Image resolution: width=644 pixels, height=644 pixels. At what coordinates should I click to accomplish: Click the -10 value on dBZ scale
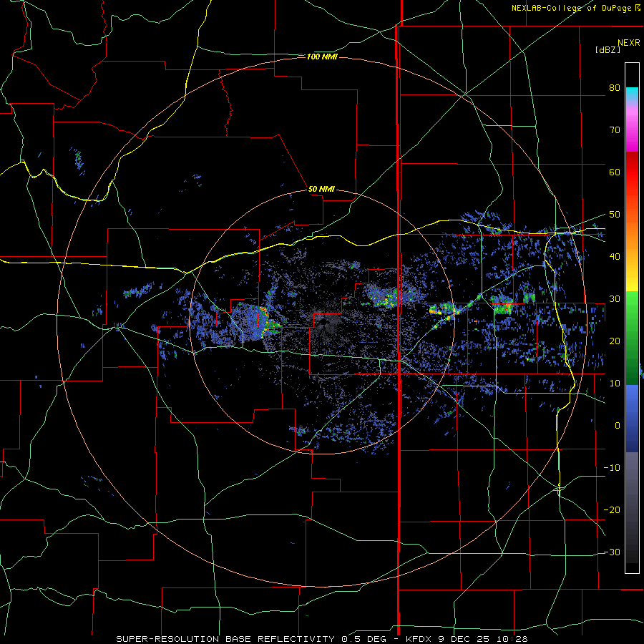[x=612, y=468]
